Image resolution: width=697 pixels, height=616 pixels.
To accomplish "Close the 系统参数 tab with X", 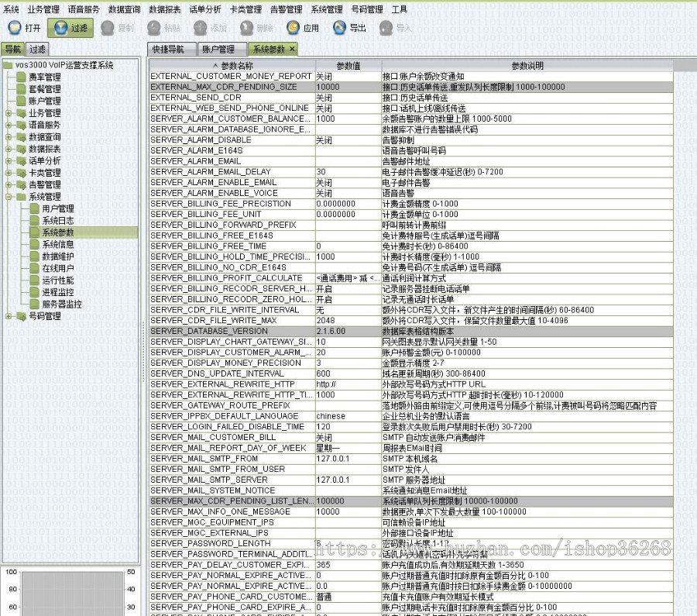I will 292,49.
